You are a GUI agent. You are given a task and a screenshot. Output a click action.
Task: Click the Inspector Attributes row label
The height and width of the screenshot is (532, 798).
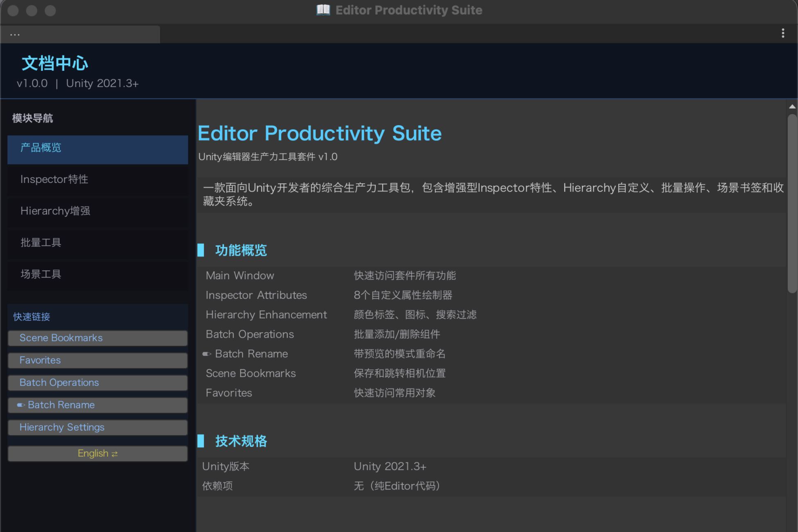256,295
